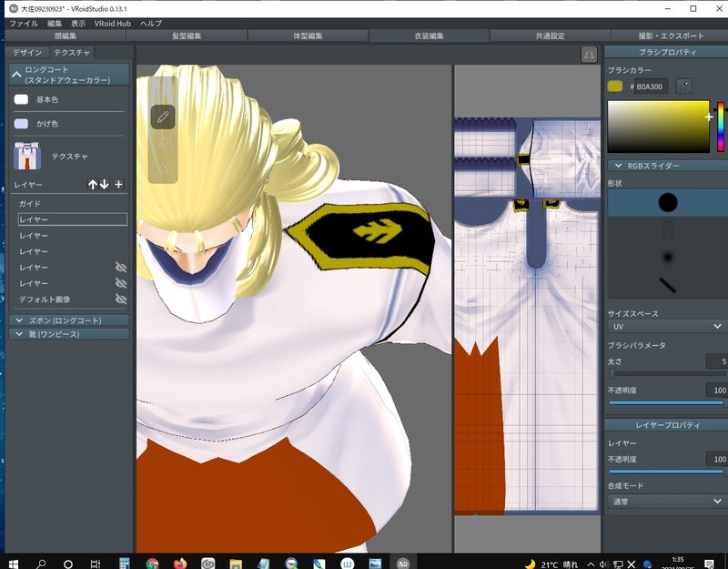Collapse the ロングコート section header
Image resolution: width=728 pixels, height=569 pixels.
[69, 75]
